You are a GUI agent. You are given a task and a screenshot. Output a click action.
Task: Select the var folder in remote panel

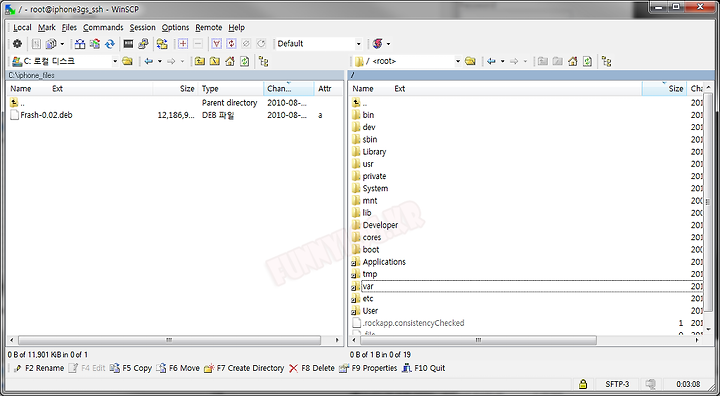point(367,286)
